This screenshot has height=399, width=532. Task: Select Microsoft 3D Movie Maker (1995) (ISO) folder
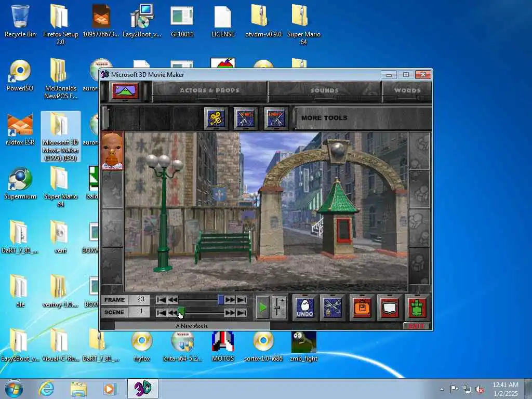tap(60, 137)
